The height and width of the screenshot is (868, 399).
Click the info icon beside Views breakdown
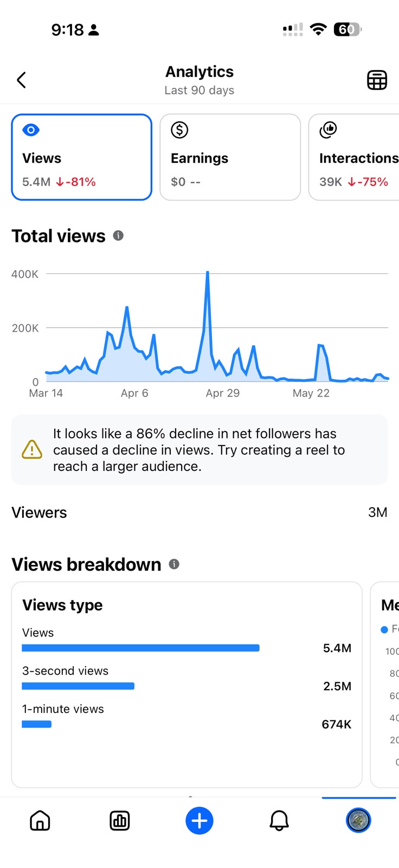(x=174, y=564)
